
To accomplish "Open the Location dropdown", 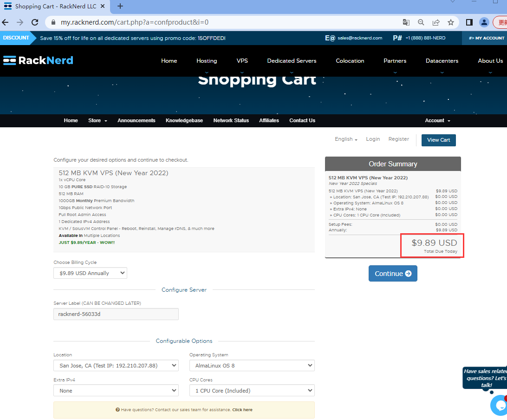I will 116,366.
